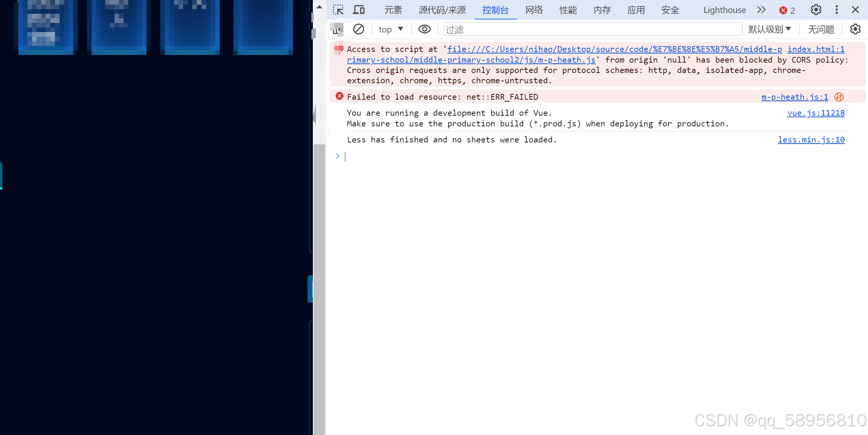Viewport: 868px width, 435px height.
Task: Open console settings via right-side gear
Action: coord(855,29)
